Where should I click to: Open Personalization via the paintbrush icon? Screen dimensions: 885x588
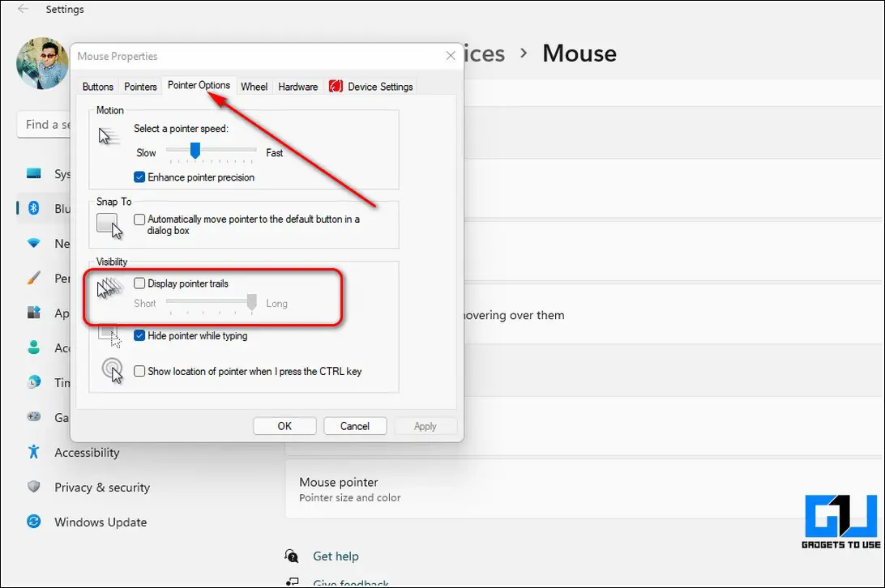tap(34, 278)
